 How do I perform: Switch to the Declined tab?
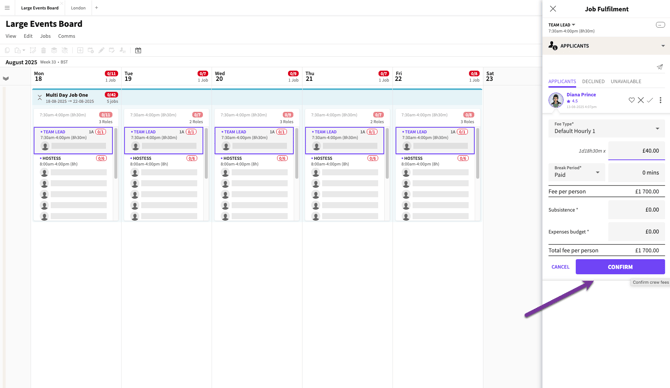pyautogui.click(x=593, y=81)
